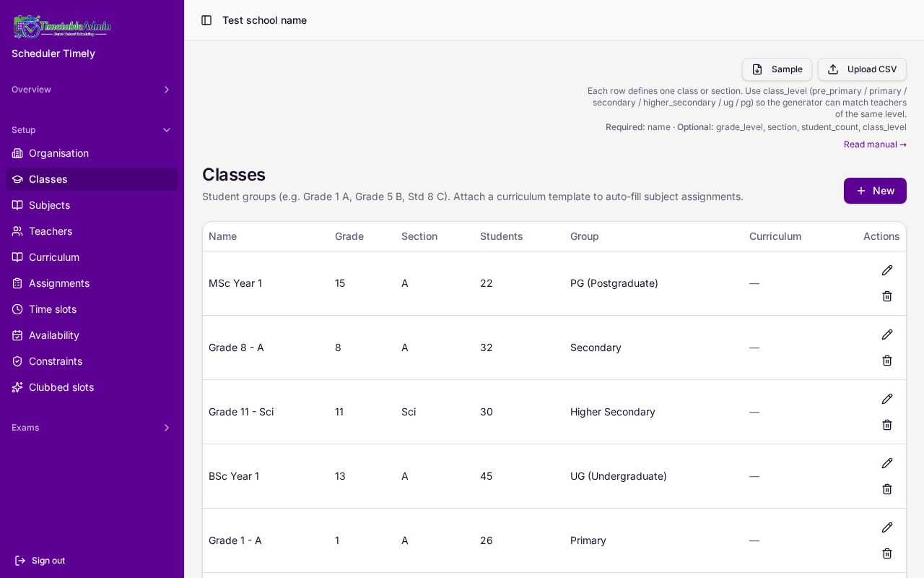Screen dimensions: 924x578
Task: Open the Subjects page
Action: click(92, 205)
